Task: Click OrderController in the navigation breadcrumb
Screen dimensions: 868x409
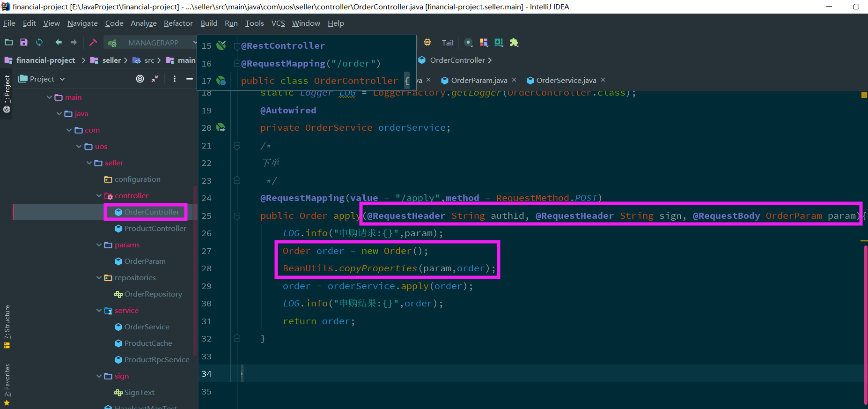Action: (x=457, y=60)
